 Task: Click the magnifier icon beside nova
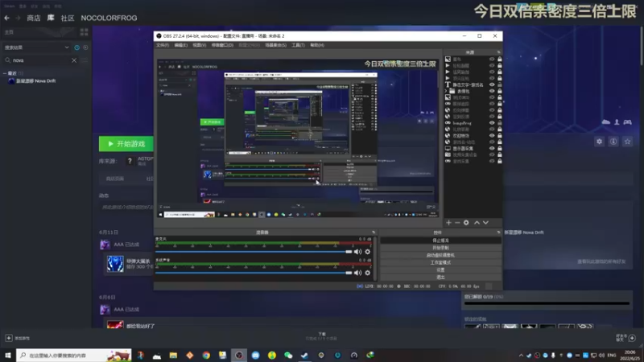pyautogui.click(x=7, y=60)
